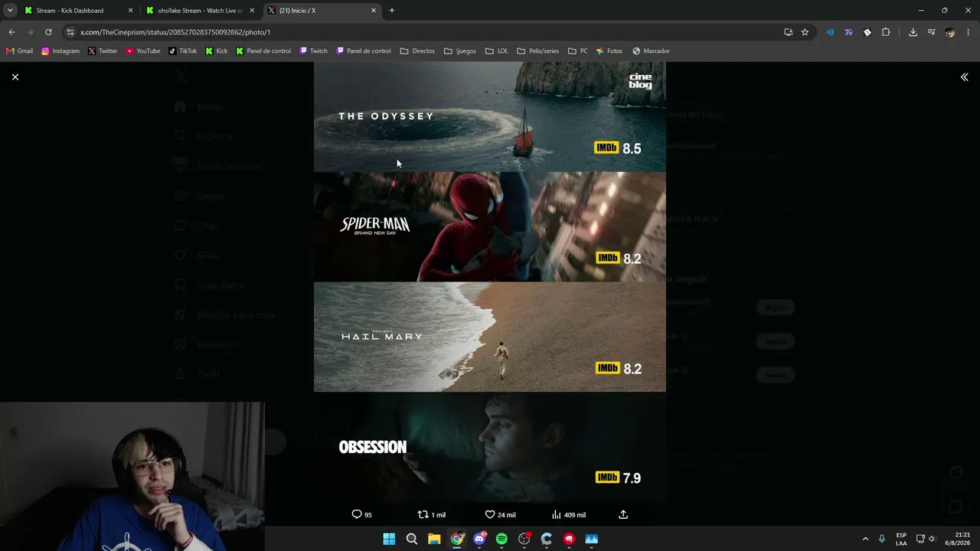Click the Obsession movie image
The image size is (980, 551).
tap(490, 447)
